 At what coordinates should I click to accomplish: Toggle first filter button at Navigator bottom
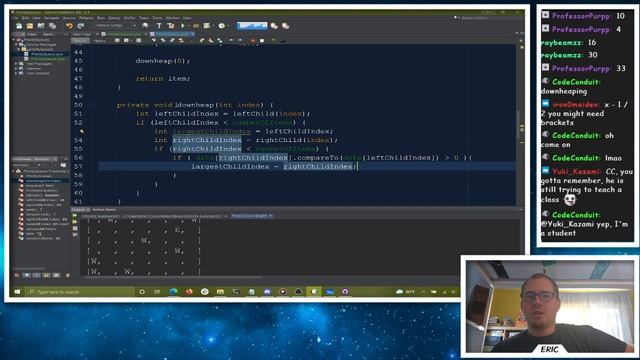[17, 276]
